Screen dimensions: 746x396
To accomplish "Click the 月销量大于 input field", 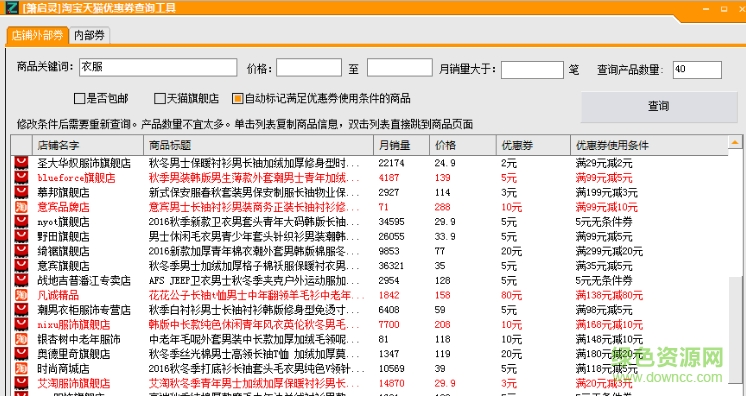I will coord(532,70).
